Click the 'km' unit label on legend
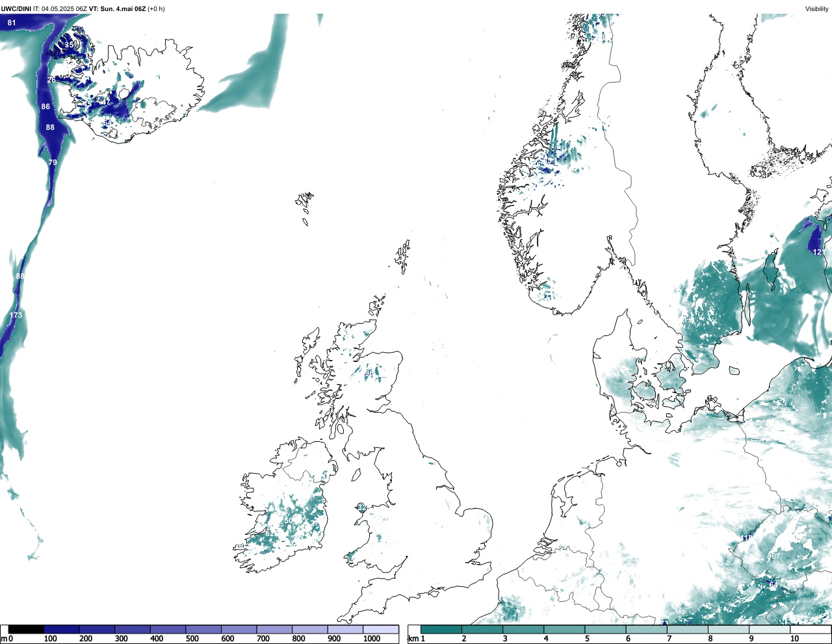Viewport: 832px width, 644px height. click(x=413, y=639)
